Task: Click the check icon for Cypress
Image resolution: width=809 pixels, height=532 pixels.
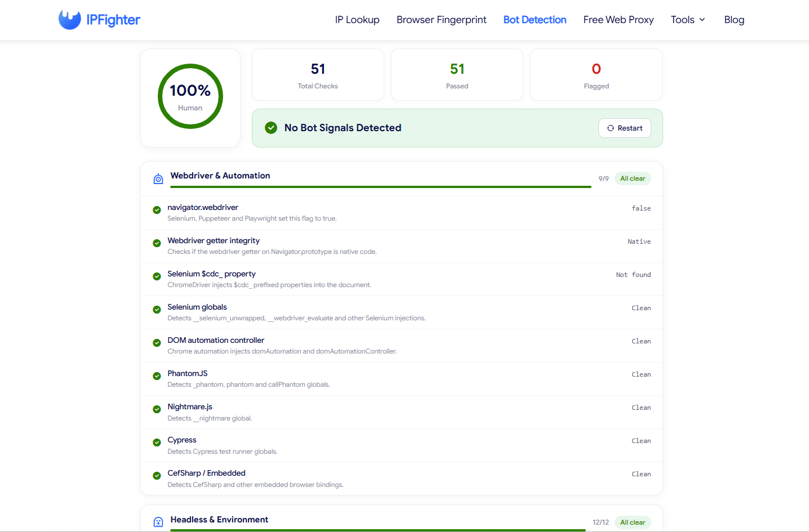Action: point(157,442)
